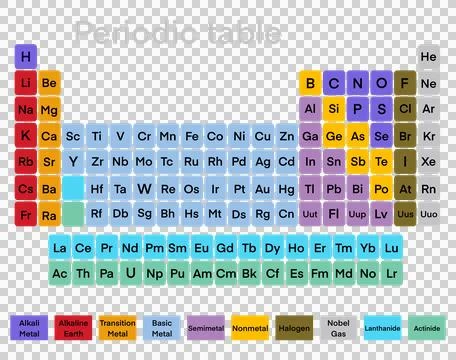Click the Krypton (Kr) tile
Screen dimensions: 456x360
coord(428,135)
